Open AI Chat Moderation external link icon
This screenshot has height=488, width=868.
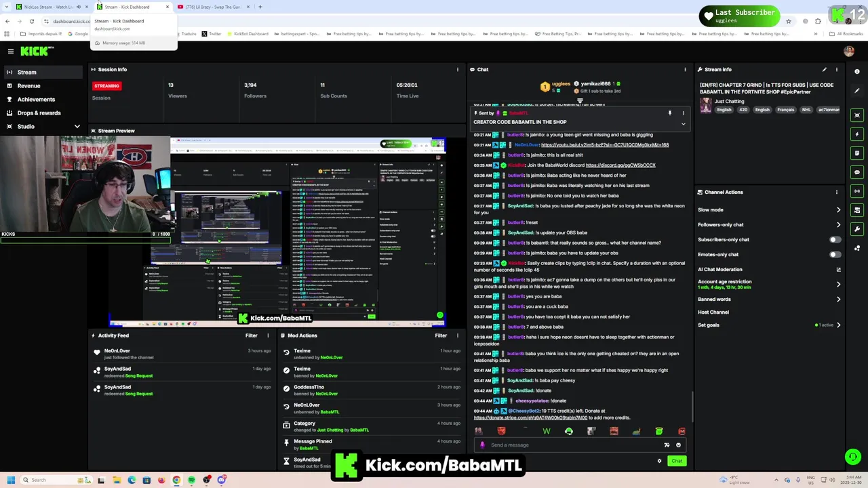coord(839,269)
